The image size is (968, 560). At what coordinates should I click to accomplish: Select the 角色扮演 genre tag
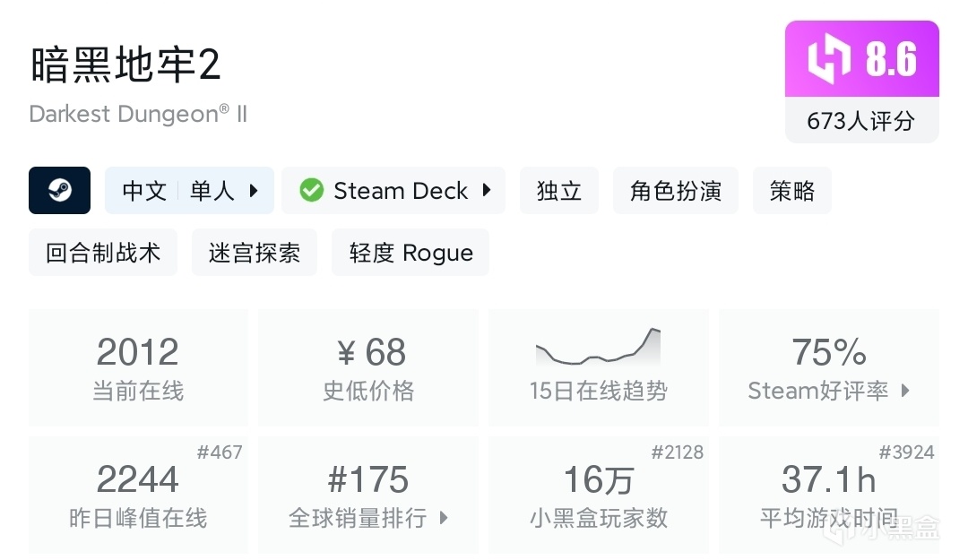click(x=676, y=191)
